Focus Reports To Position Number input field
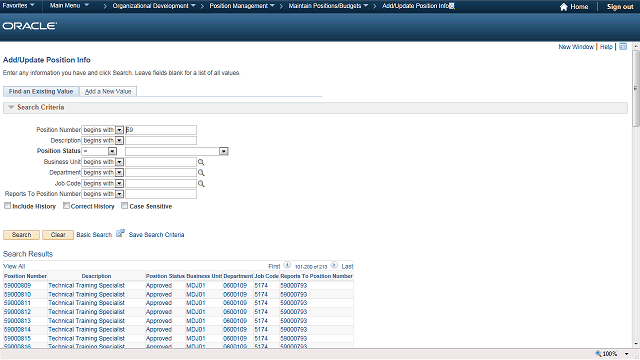The height and width of the screenshot is (360, 640). point(161,194)
